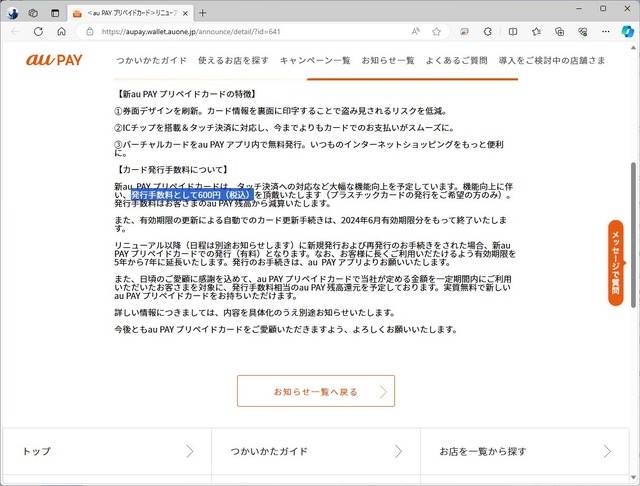640x486 pixels.
Task: Open お知らせ一覧 navigation item
Action: pyautogui.click(x=388, y=60)
